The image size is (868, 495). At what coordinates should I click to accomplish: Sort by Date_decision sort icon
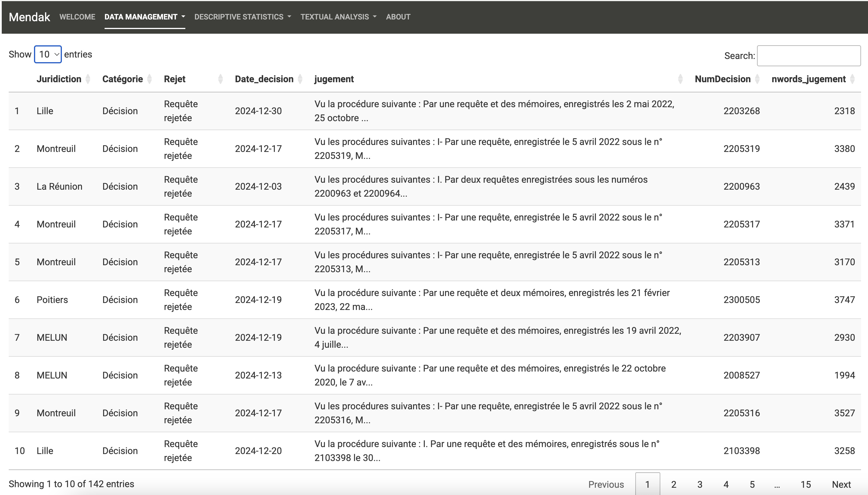pos(300,79)
